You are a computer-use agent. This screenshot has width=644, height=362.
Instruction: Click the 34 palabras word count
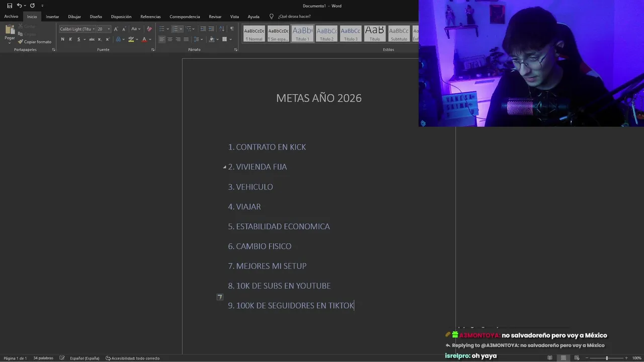coord(43,358)
